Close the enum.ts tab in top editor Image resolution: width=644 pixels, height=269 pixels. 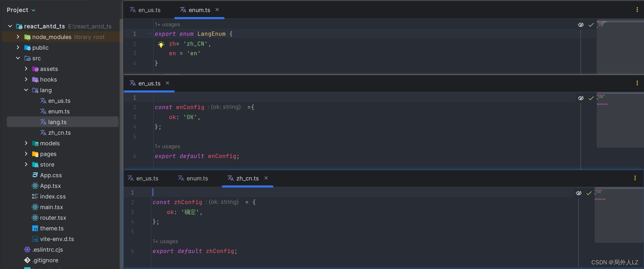(x=217, y=10)
